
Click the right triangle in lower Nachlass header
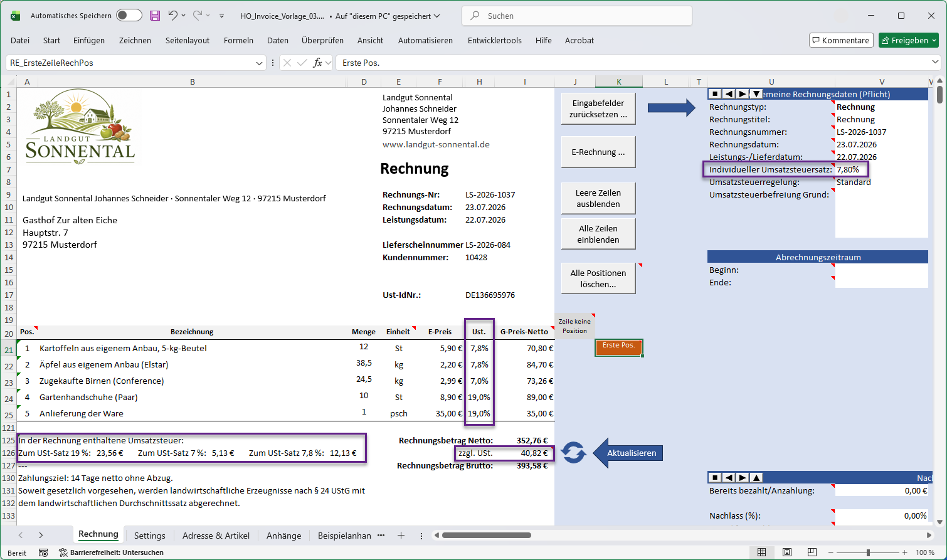pos(743,478)
